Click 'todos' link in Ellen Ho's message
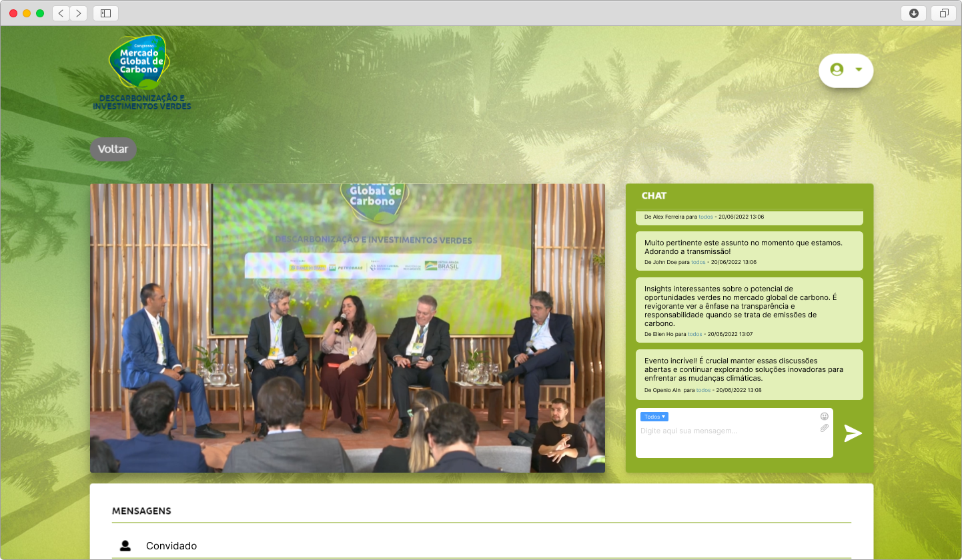962x560 pixels. [x=694, y=333]
